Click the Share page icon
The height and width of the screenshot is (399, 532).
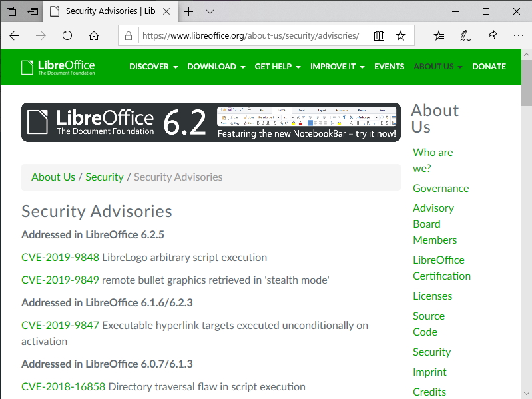tap(491, 35)
